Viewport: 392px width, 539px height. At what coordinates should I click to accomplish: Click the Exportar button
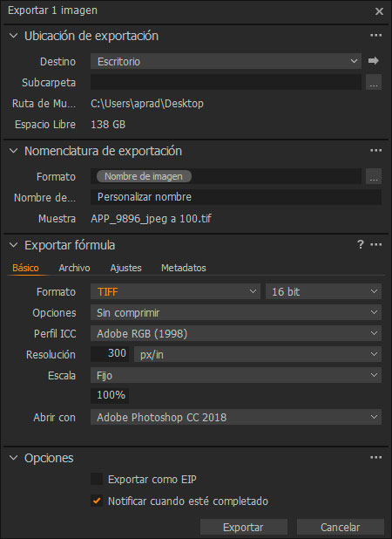243,527
